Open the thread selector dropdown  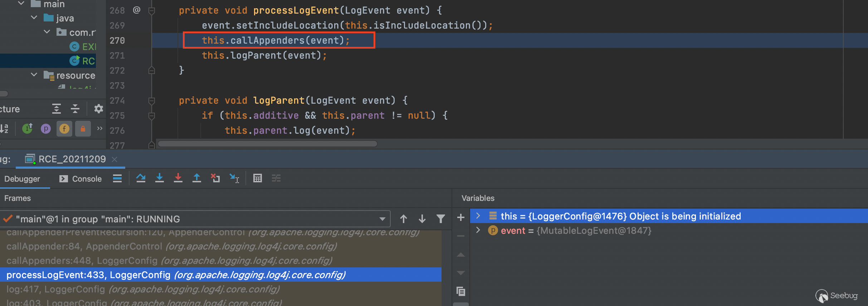[x=382, y=219]
